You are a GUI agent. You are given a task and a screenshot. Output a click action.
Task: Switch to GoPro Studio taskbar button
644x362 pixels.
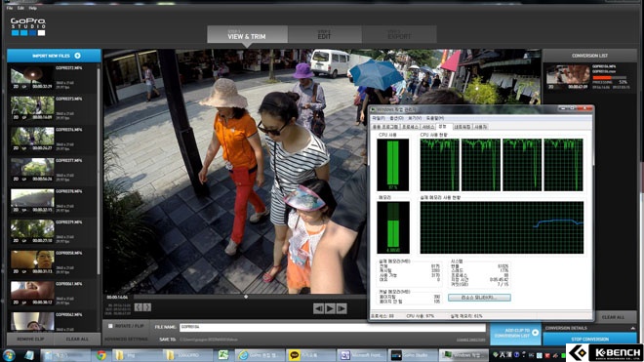(413, 355)
